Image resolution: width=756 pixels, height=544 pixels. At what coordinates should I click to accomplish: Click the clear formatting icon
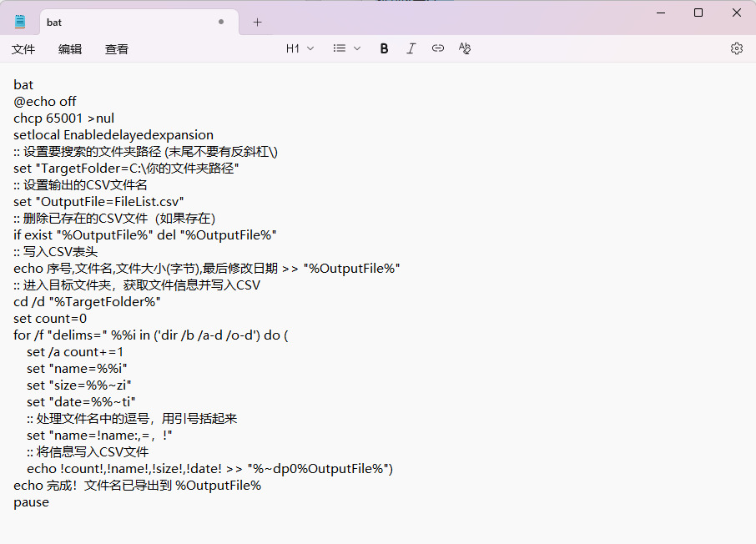click(465, 48)
